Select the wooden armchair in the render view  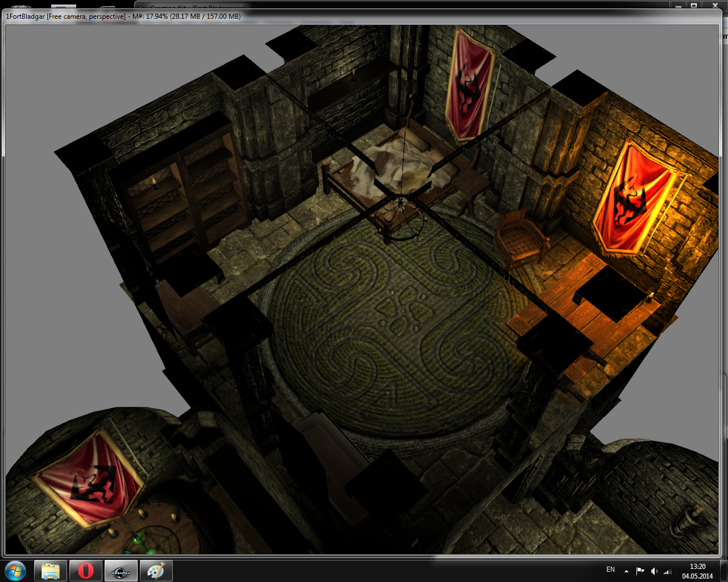(x=519, y=240)
